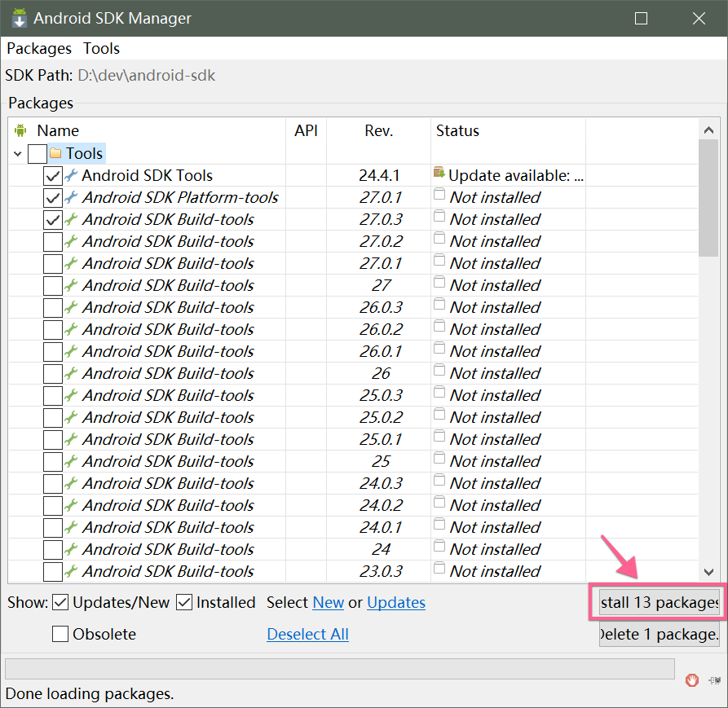Sort by the Status column header

tap(457, 130)
